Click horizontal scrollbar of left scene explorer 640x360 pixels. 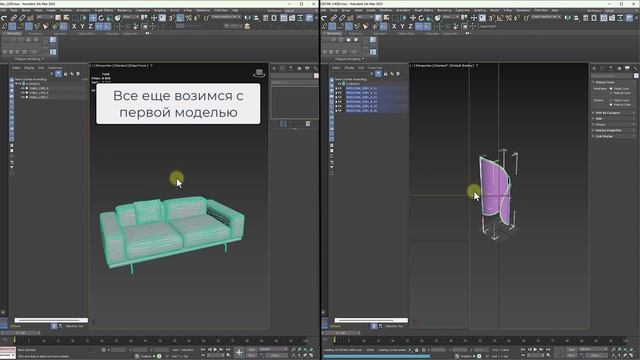coord(51,320)
